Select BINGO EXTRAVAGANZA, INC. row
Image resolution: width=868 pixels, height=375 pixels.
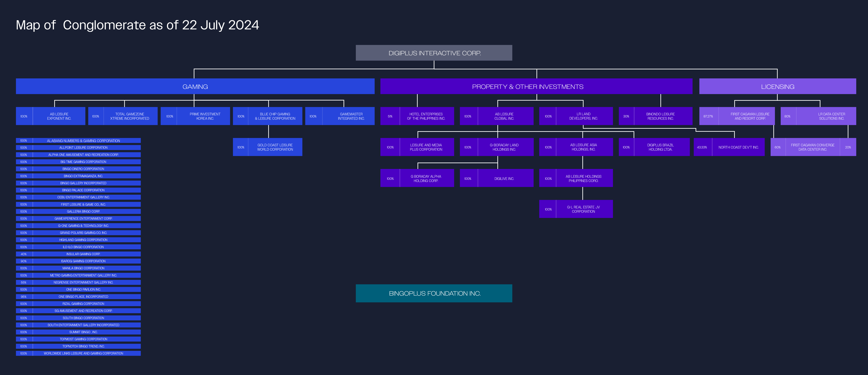pos(78,176)
